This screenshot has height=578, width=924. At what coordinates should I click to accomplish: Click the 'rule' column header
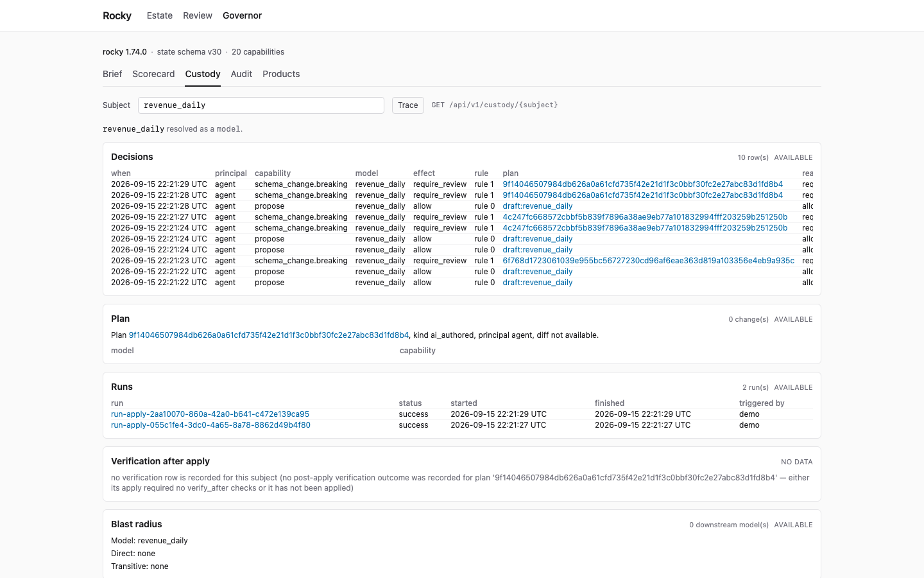(x=481, y=173)
